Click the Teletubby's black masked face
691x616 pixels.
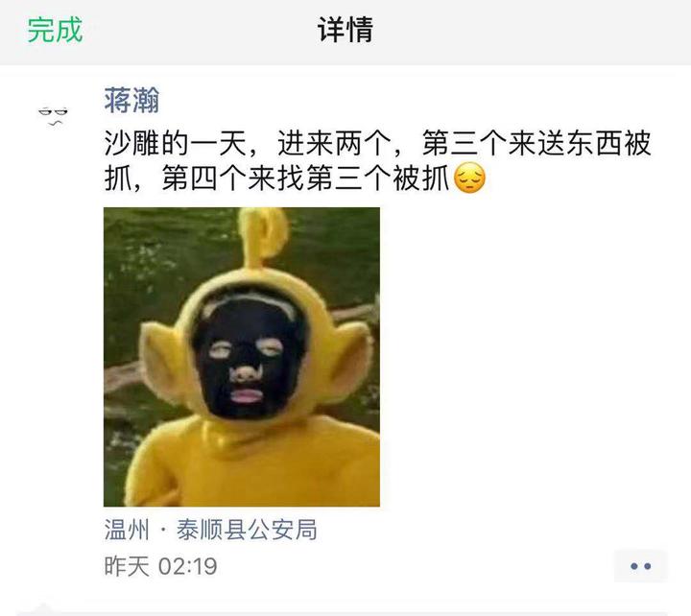[x=248, y=357]
